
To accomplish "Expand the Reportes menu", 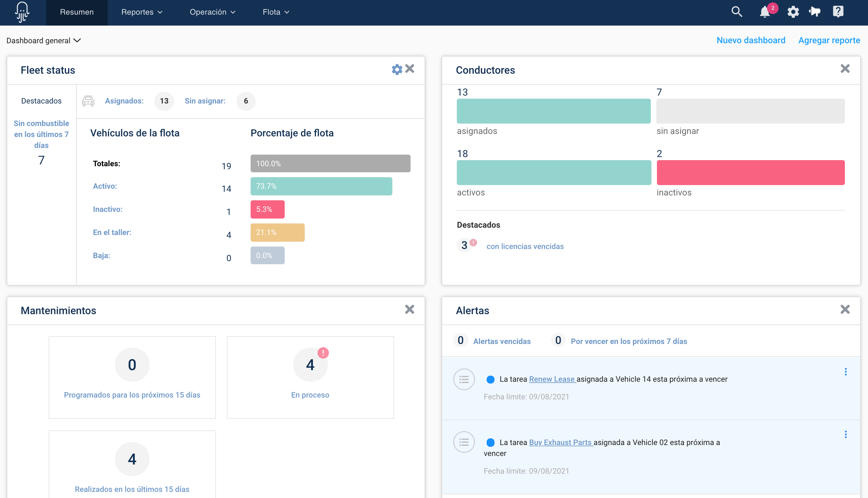I will 141,12.
